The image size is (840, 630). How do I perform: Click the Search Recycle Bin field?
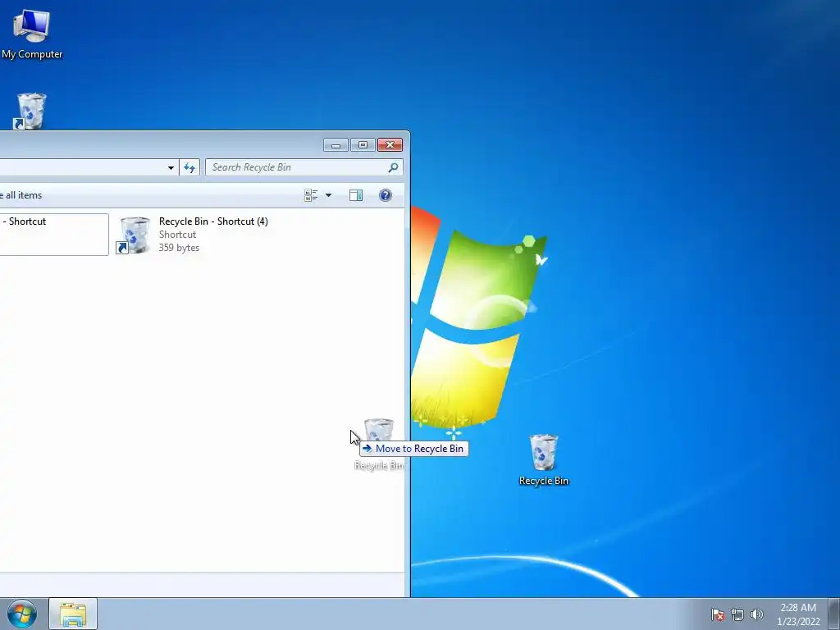pyautogui.click(x=304, y=167)
